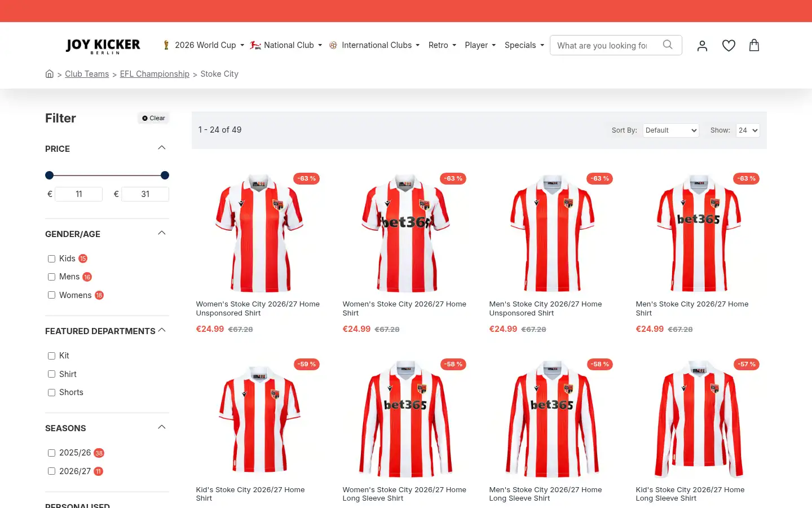The width and height of the screenshot is (812, 508).
Task: Click the International Clubs ball icon
Action: [333, 45]
